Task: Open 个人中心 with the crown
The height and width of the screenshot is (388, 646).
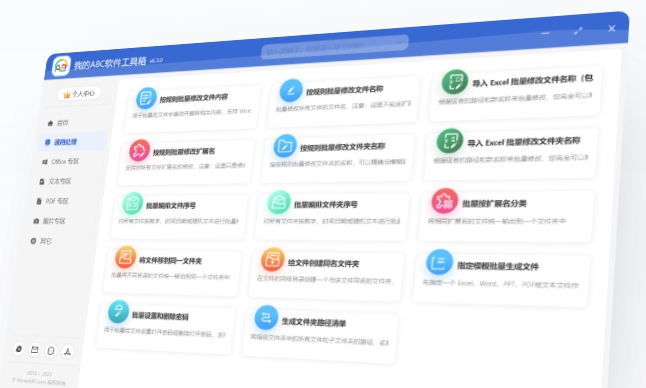Action: pyautogui.click(x=79, y=94)
